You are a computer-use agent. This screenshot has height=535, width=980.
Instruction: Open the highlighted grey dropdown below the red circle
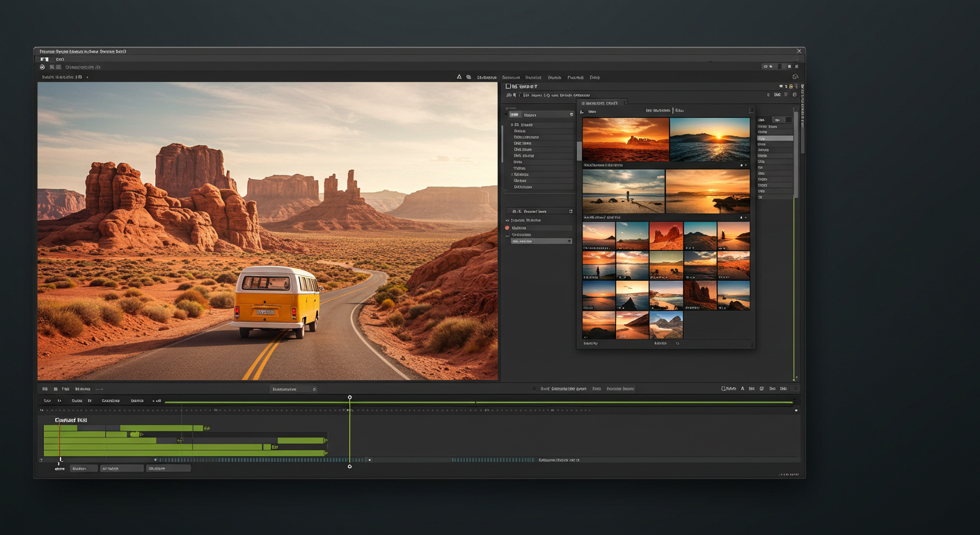pyautogui.click(x=542, y=241)
